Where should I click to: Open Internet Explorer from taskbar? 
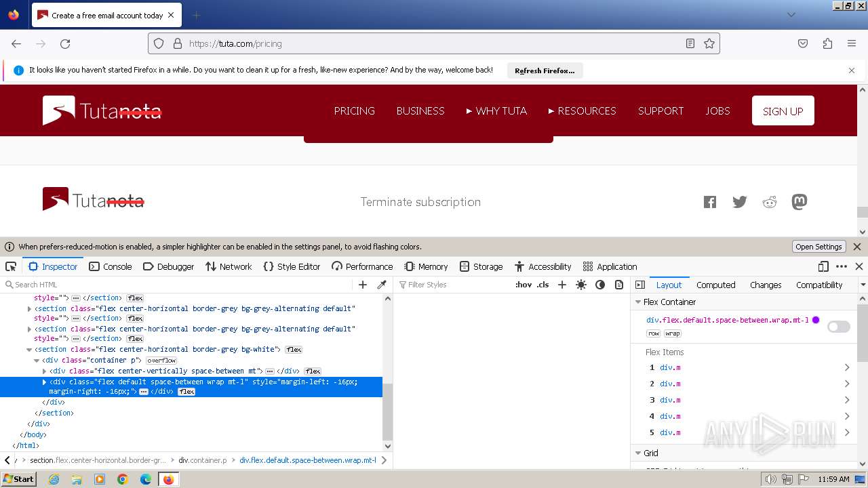[54, 479]
